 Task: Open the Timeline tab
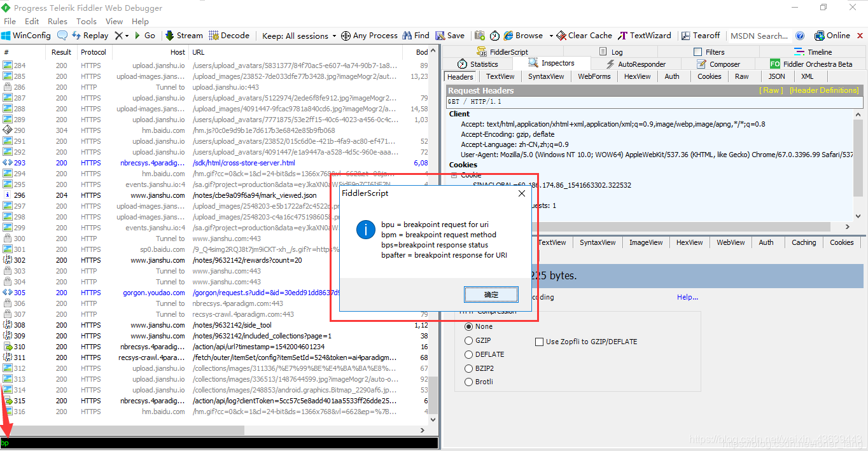(813, 52)
